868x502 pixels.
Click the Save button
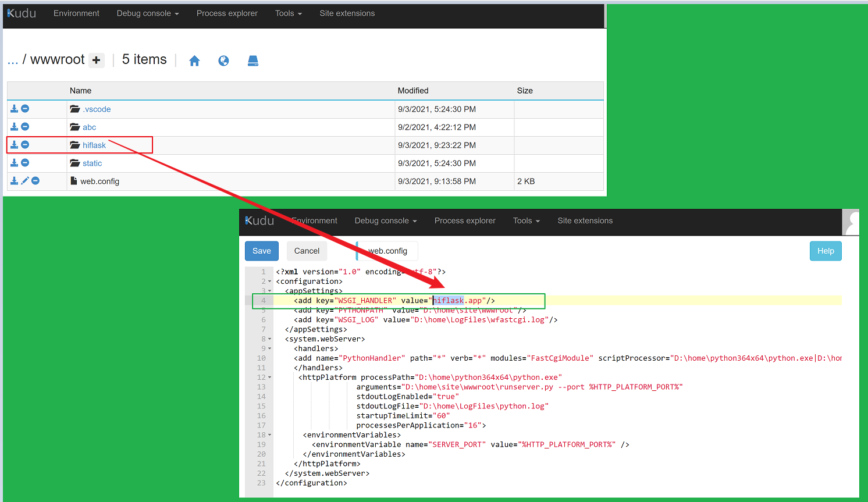point(262,251)
